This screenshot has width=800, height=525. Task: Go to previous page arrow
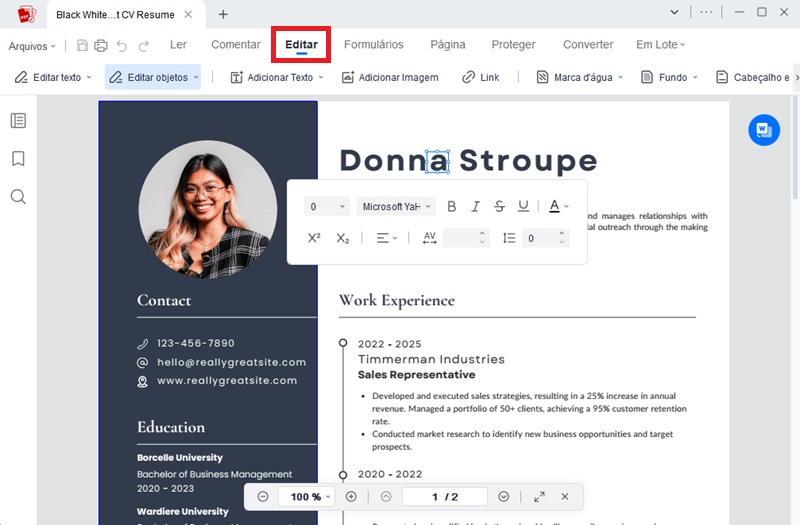(x=386, y=496)
